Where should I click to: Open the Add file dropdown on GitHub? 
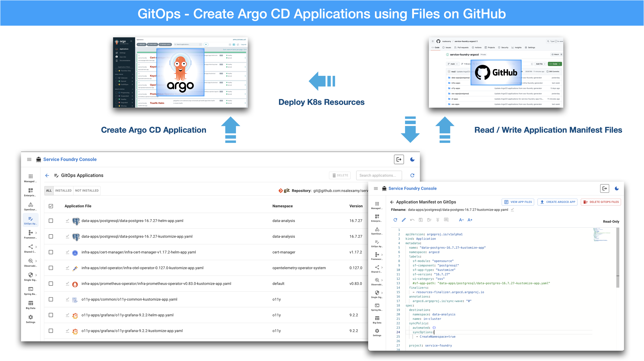[540, 64]
